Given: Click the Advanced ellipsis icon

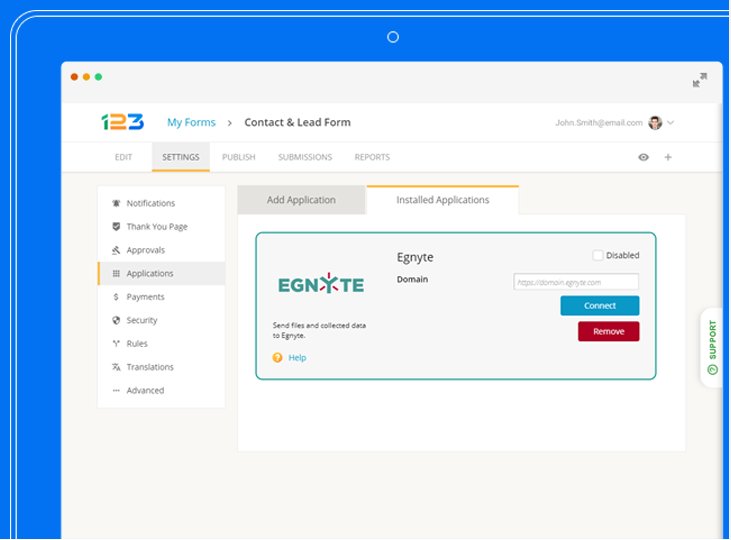Looking at the screenshot, I should [116, 390].
